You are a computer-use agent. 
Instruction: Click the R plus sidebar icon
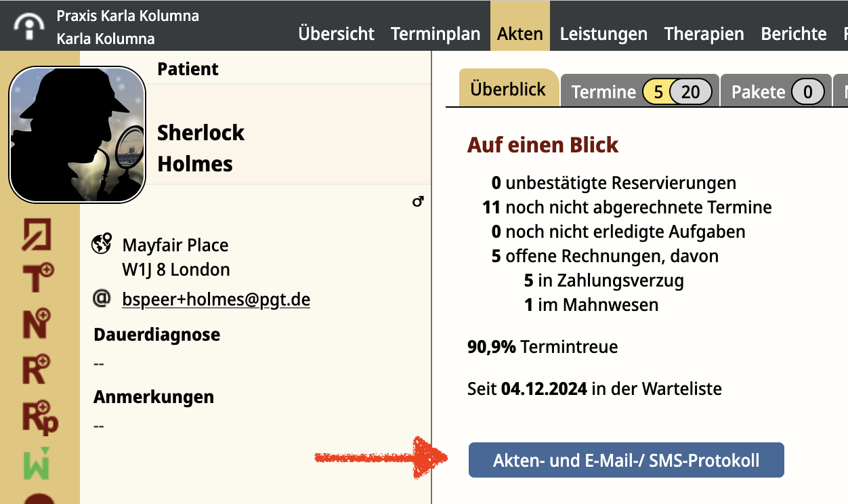pyautogui.click(x=37, y=369)
